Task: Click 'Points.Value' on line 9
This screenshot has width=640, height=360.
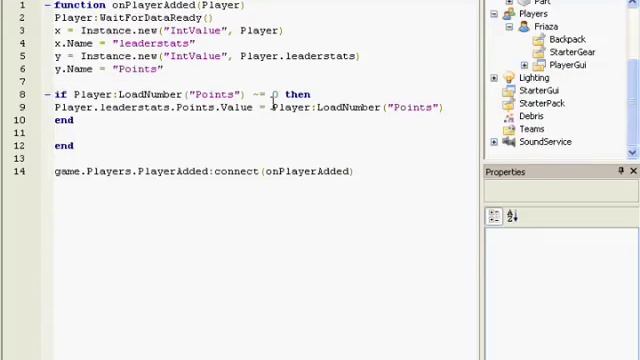Action: click(x=214, y=108)
